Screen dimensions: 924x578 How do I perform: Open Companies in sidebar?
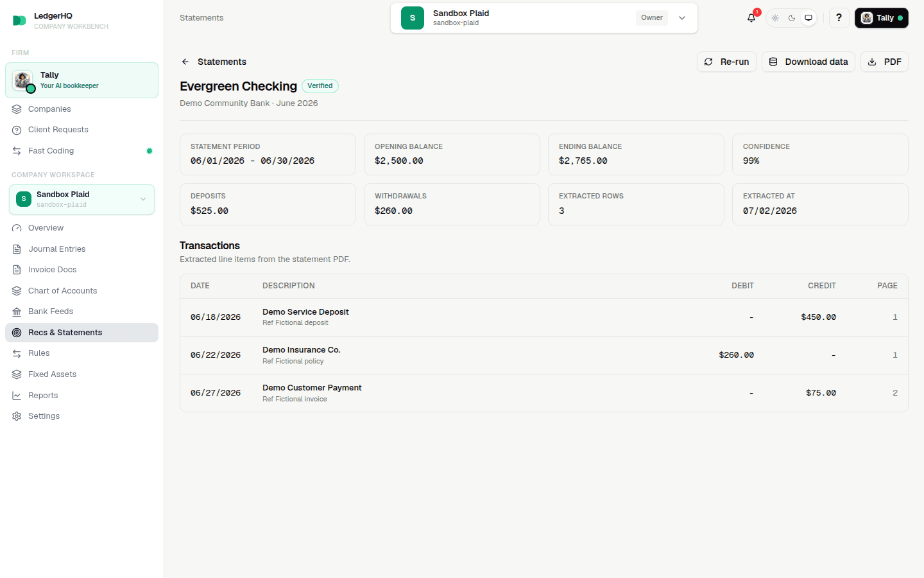point(81,109)
